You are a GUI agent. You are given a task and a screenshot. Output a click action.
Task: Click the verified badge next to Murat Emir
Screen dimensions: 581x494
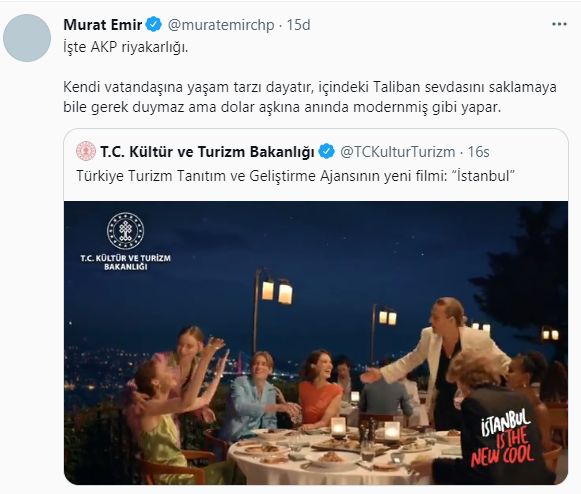[153, 24]
